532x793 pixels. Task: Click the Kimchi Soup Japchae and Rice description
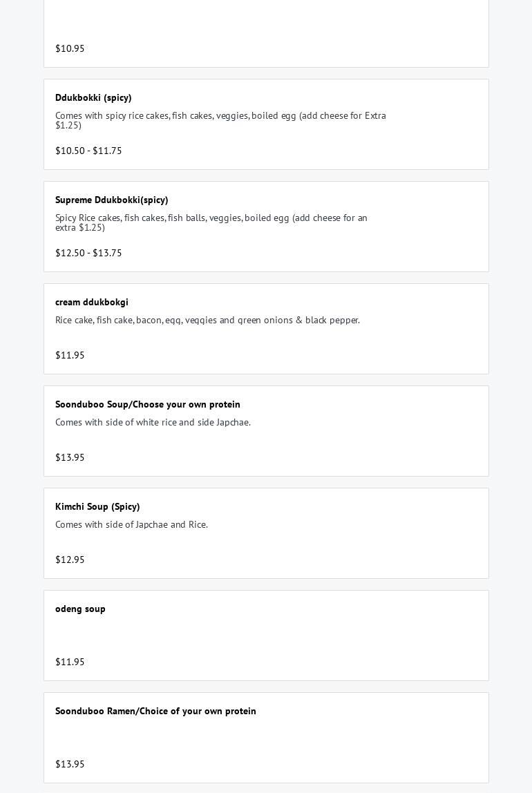click(131, 524)
